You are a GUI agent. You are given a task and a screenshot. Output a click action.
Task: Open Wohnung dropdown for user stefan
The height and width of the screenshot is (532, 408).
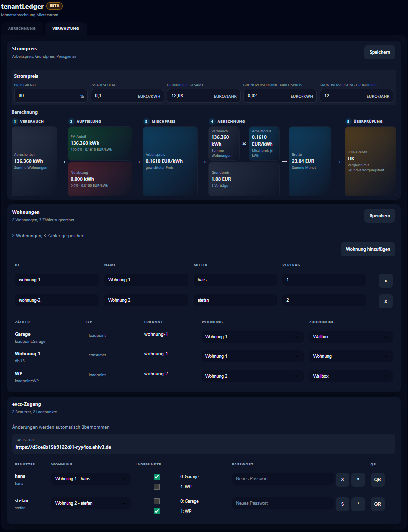tap(91, 503)
